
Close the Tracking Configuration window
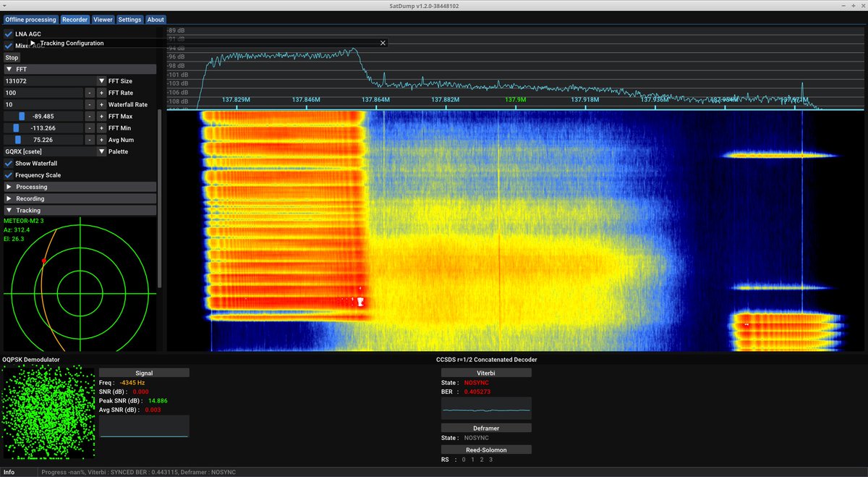pyautogui.click(x=383, y=43)
